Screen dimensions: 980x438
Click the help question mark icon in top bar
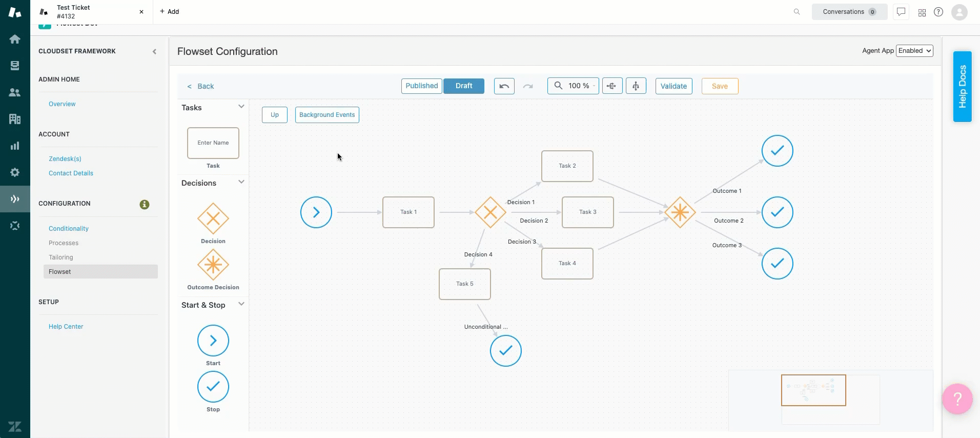click(x=938, y=12)
